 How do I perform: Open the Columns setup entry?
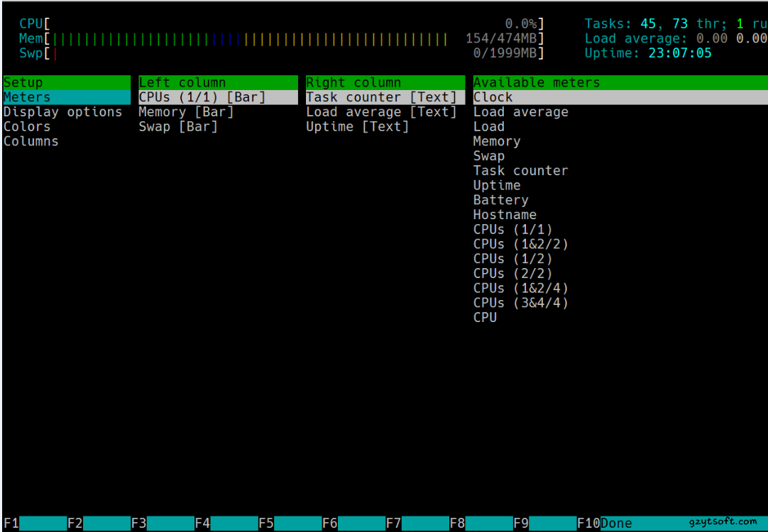31,141
